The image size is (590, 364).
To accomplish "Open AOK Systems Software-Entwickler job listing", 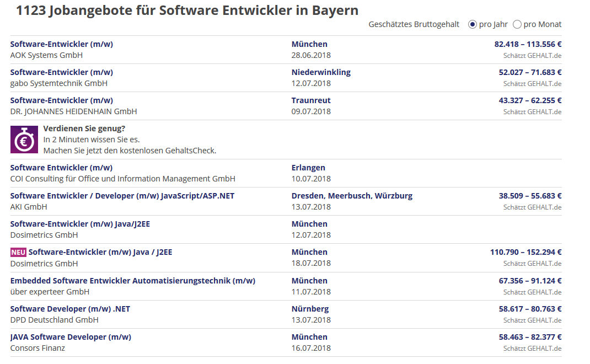I will (61, 44).
